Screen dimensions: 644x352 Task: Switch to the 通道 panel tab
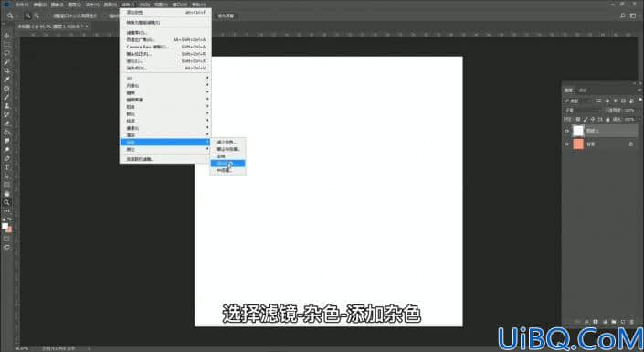583,90
